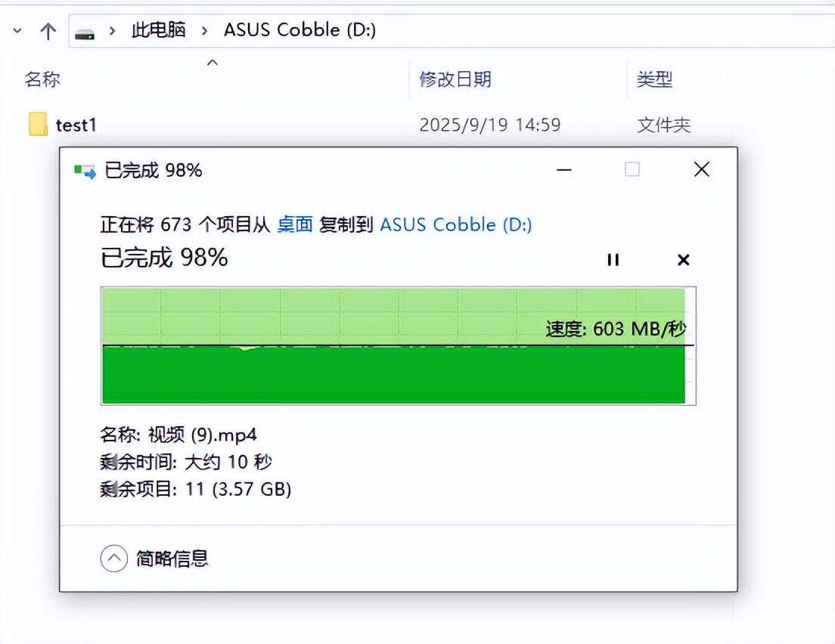
Task: Expand the breadcrumb chevron after 此电脑
Action: (x=203, y=30)
